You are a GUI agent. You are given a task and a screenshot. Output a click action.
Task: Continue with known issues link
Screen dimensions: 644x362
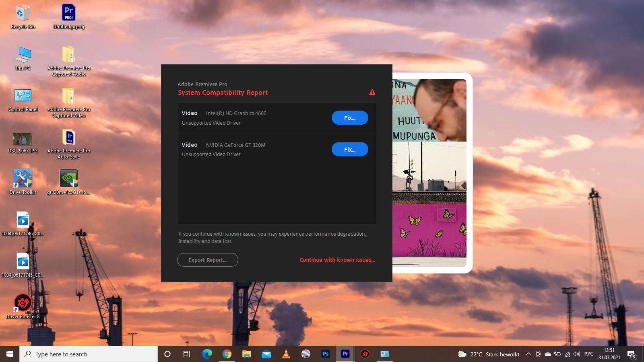337,260
